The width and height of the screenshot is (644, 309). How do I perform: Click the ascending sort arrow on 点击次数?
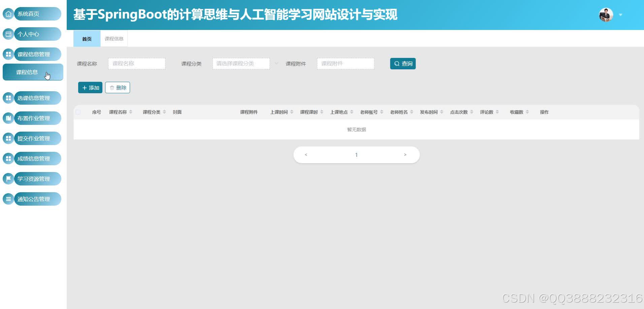(472, 110)
